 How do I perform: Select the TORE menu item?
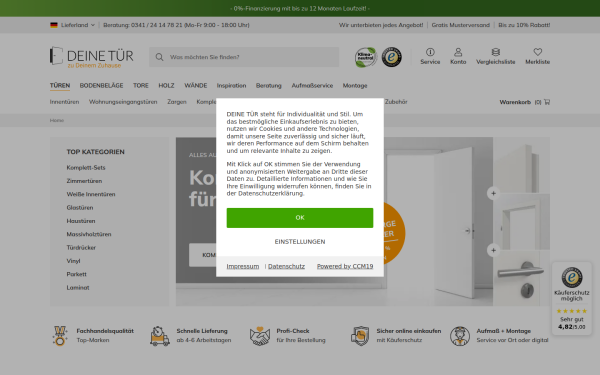[x=141, y=85]
